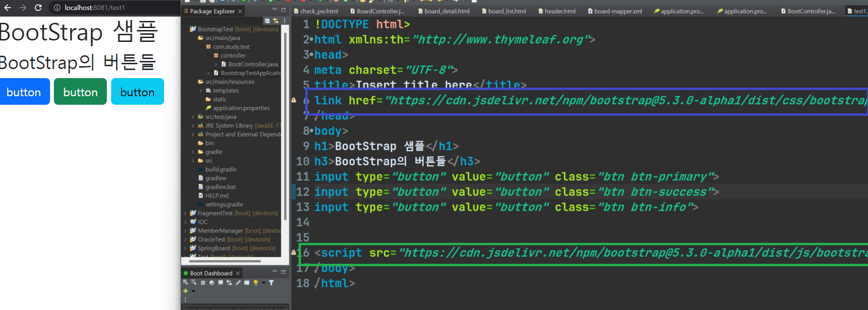Toggle fold marker on line 2 html tag

tap(311, 40)
